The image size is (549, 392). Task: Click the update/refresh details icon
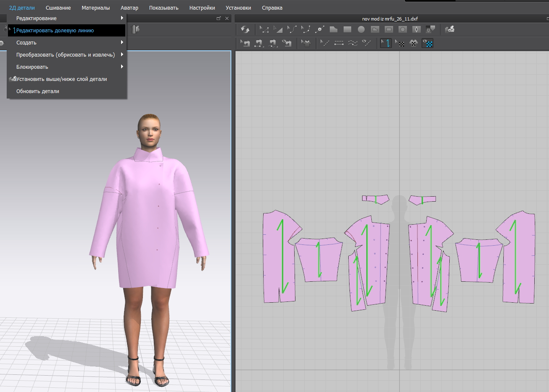[245, 29]
